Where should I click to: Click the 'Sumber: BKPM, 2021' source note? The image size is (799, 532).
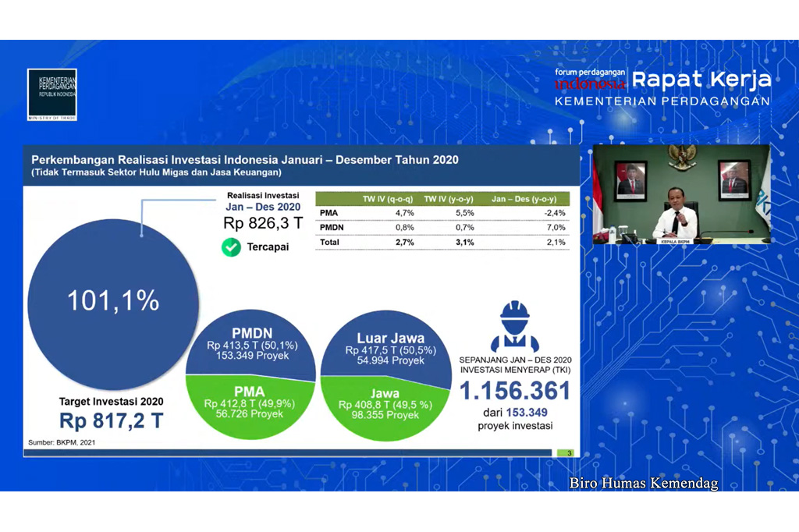click(x=62, y=442)
